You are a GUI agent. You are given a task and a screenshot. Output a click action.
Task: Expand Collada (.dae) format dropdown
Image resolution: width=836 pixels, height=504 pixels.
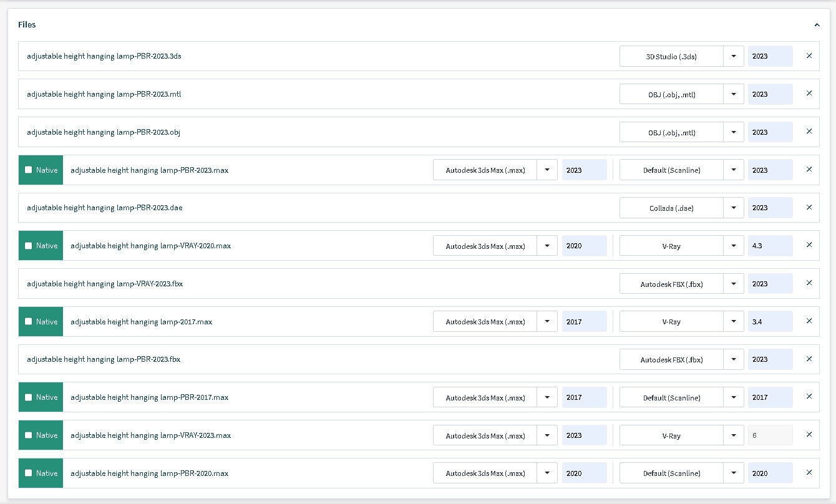coord(734,208)
